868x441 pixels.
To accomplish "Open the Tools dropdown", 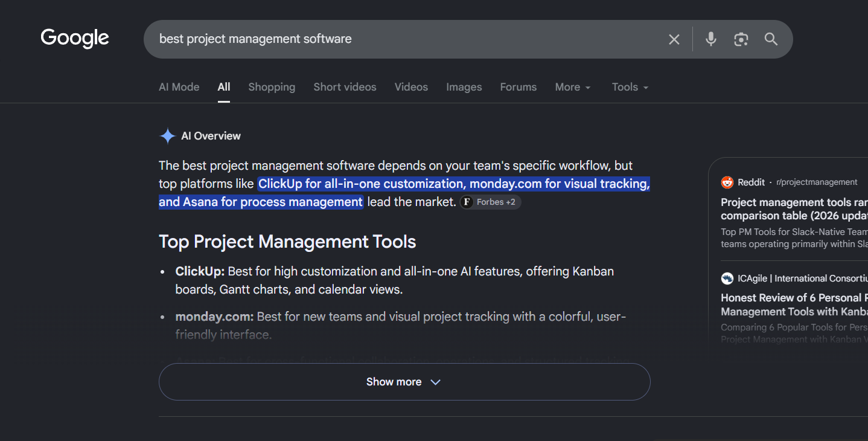I will coord(630,87).
